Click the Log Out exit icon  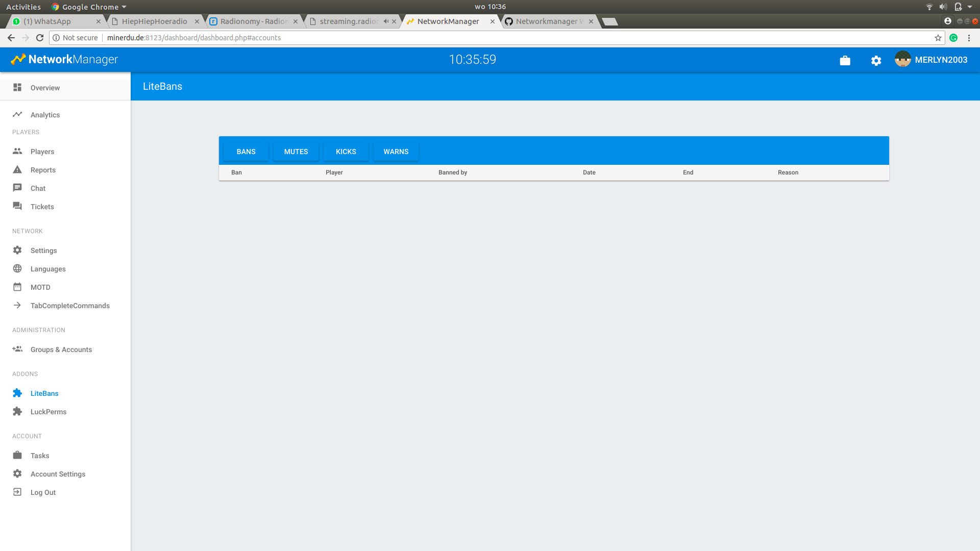(17, 492)
